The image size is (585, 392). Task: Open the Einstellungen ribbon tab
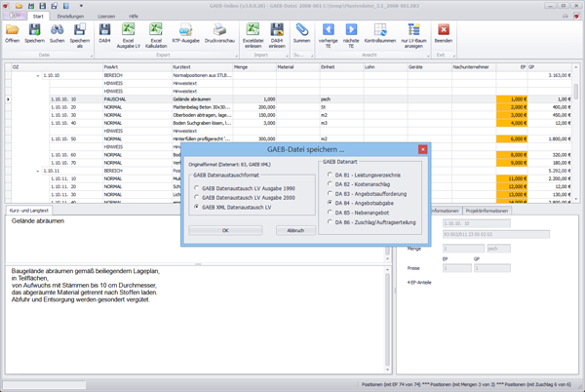[70, 17]
